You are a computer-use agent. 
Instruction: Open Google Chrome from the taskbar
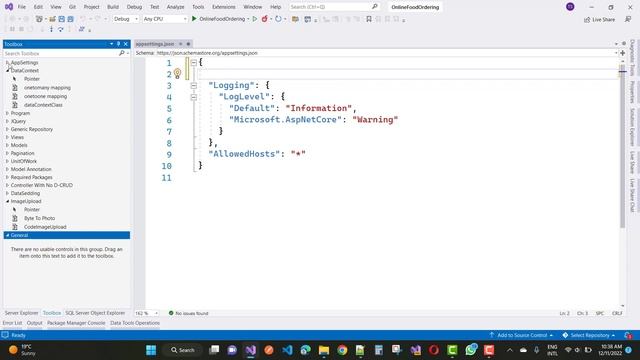(x=342, y=350)
